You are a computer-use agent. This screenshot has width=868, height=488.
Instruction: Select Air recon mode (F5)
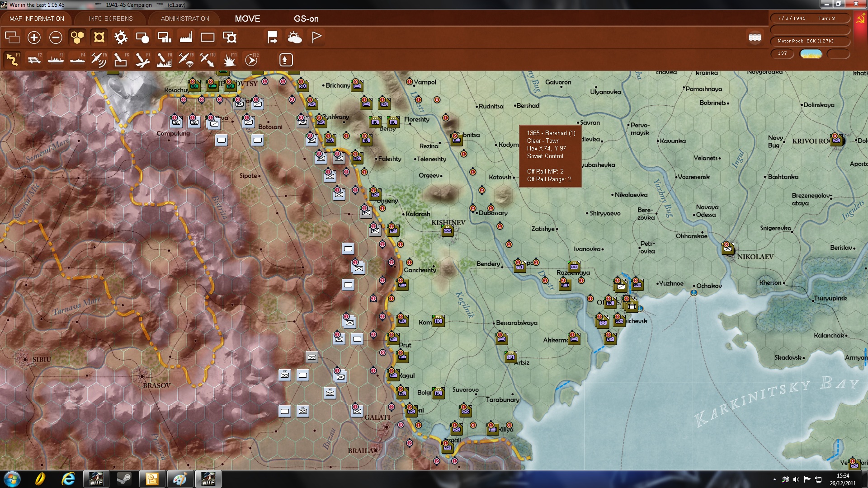click(x=99, y=60)
